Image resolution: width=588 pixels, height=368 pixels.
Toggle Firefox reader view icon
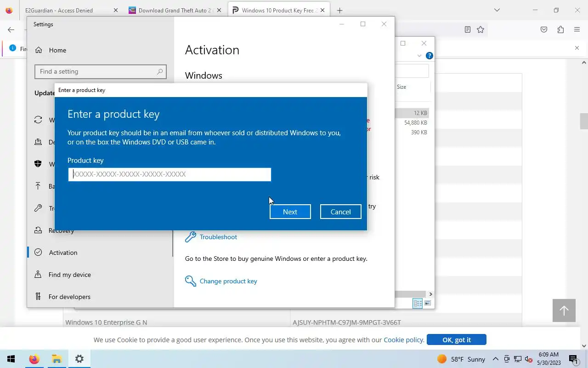pyautogui.click(x=467, y=29)
